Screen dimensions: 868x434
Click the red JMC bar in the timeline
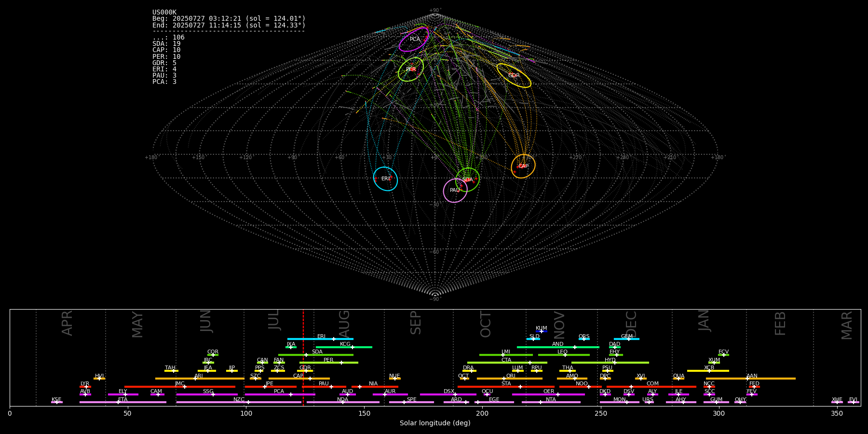tap(180, 387)
